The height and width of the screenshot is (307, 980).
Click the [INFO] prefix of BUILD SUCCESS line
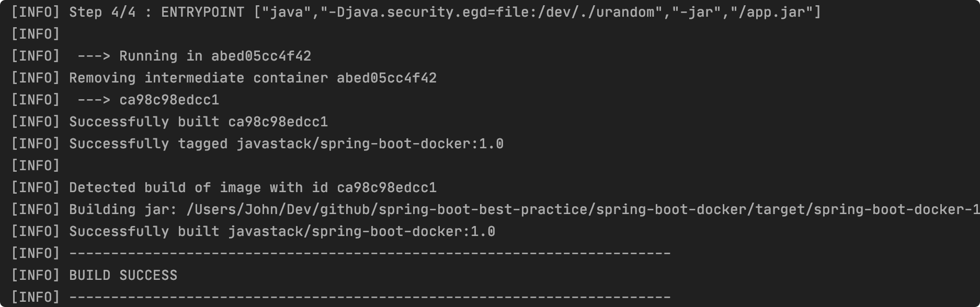(36, 275)
